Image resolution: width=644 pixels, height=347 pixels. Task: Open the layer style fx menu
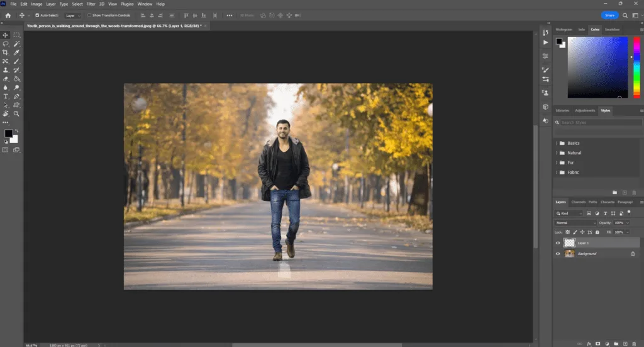(x=589, y=344)
